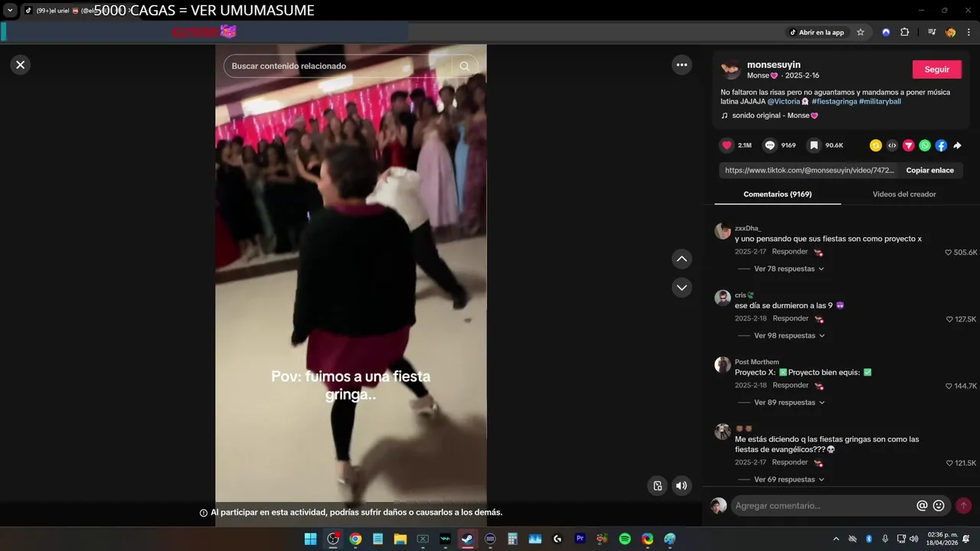The height and width of the screenshot is (551, 980).
Task: Go to next video with down arrow
Action: (681, 288)
